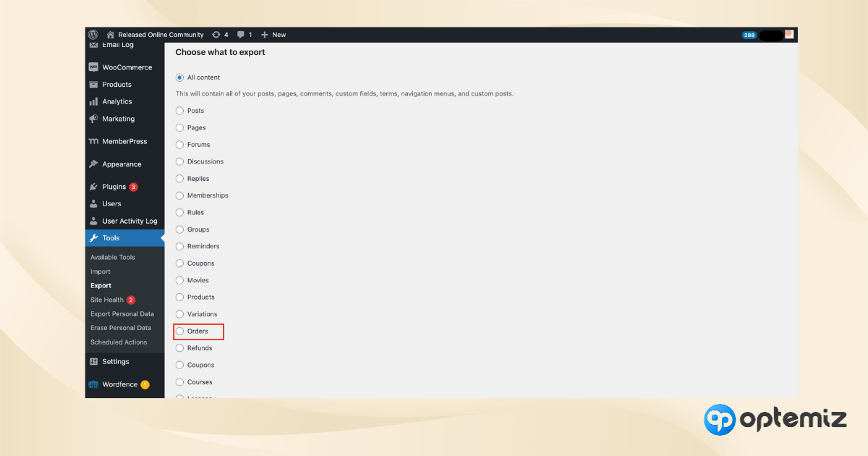868x456 pixels.
Task: Click the Analytics bar chart icon
Action: (93, 102)
